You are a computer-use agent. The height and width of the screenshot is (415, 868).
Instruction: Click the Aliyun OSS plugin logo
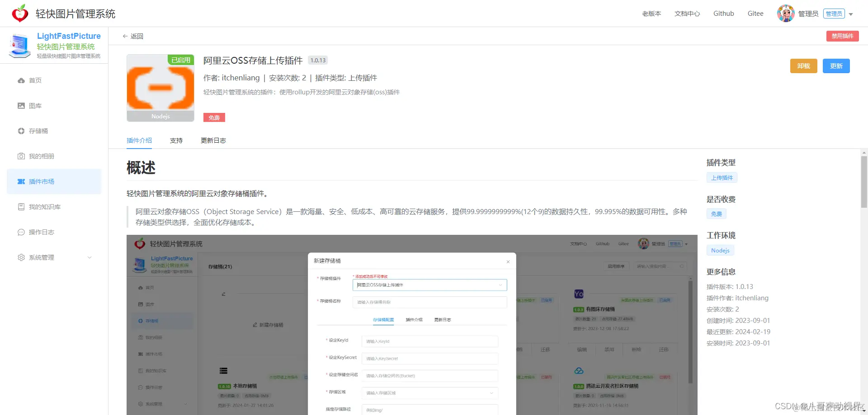[x=160, y=88]
